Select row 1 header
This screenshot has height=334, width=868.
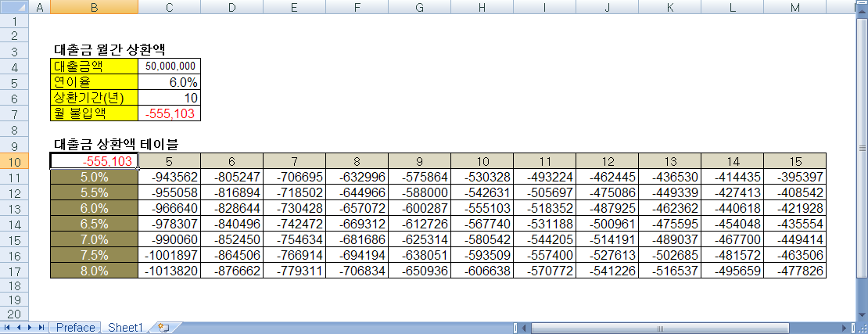(14, 21)
